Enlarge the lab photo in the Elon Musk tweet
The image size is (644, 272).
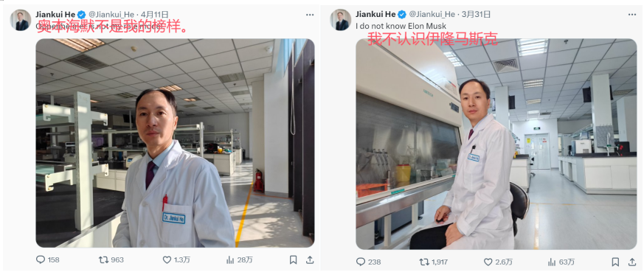(x=496, y=144)
